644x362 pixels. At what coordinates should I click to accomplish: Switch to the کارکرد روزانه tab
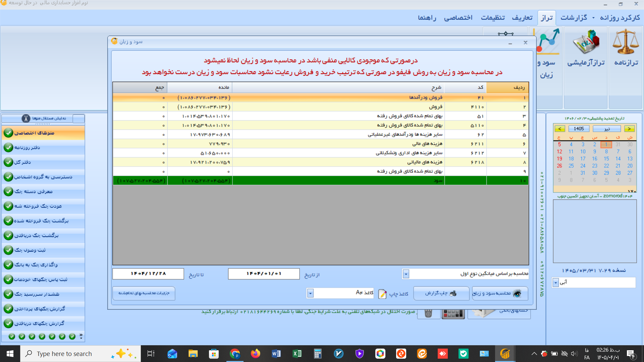click(620, 17)
